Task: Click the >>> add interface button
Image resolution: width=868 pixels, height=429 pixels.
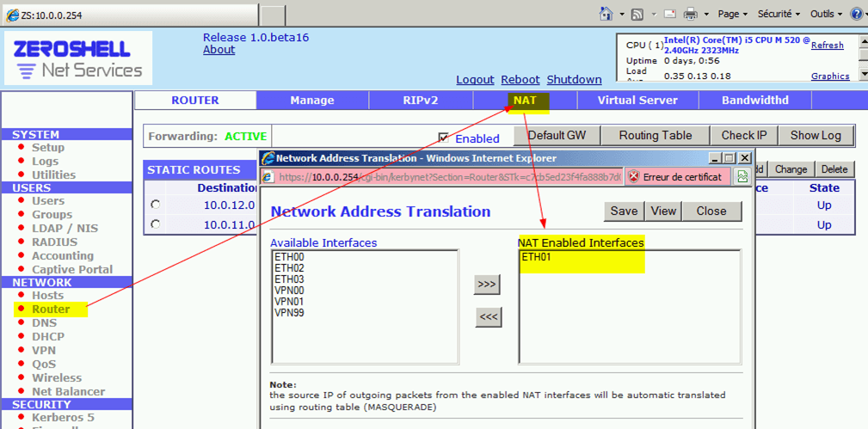Action: tap(487, 285)
